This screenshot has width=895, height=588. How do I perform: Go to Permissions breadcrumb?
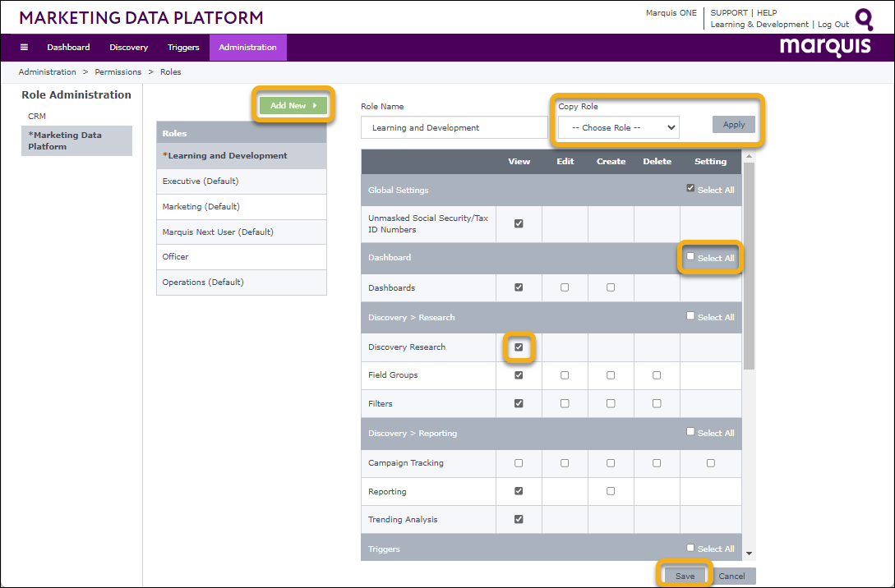click(x=118, y=72)
